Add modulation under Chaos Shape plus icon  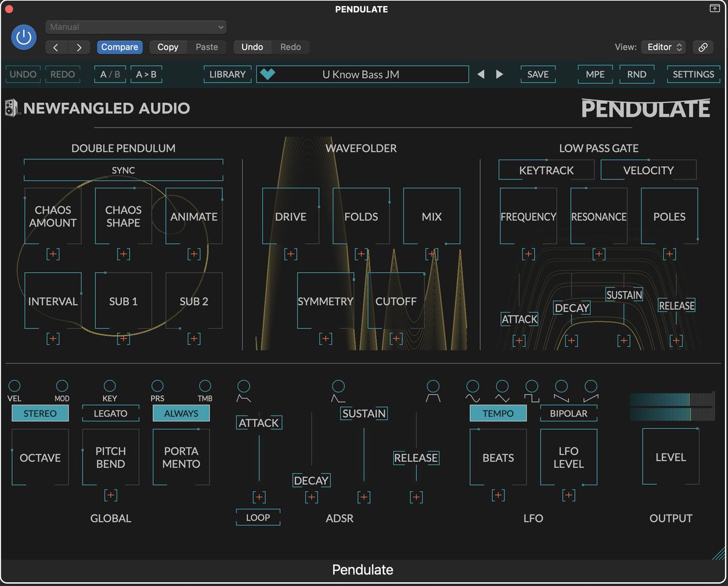(123, 254)
